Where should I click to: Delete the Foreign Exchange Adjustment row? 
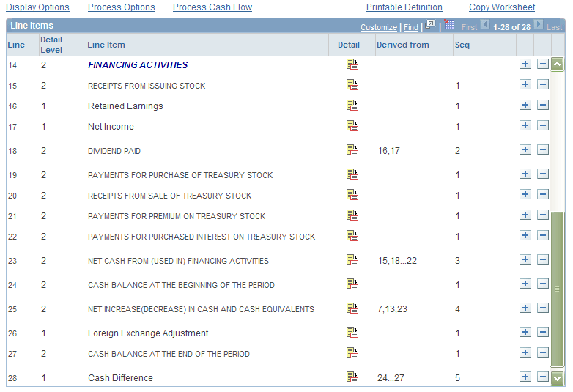click(543, 332)
